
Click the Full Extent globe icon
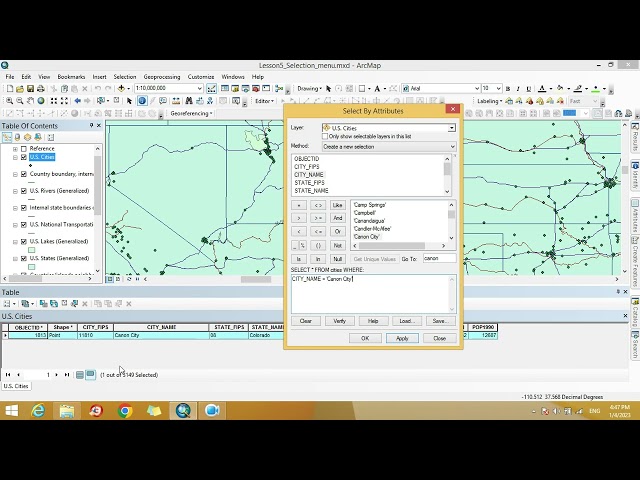(x=41, y=101)
